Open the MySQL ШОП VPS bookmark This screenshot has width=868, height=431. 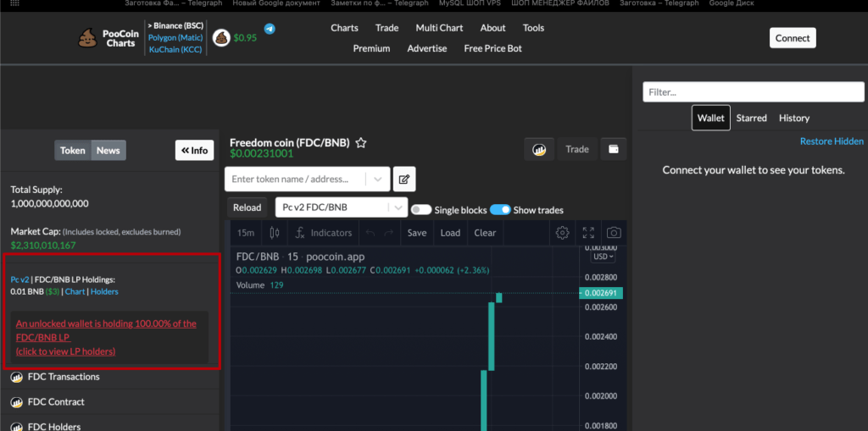point(470,3)
